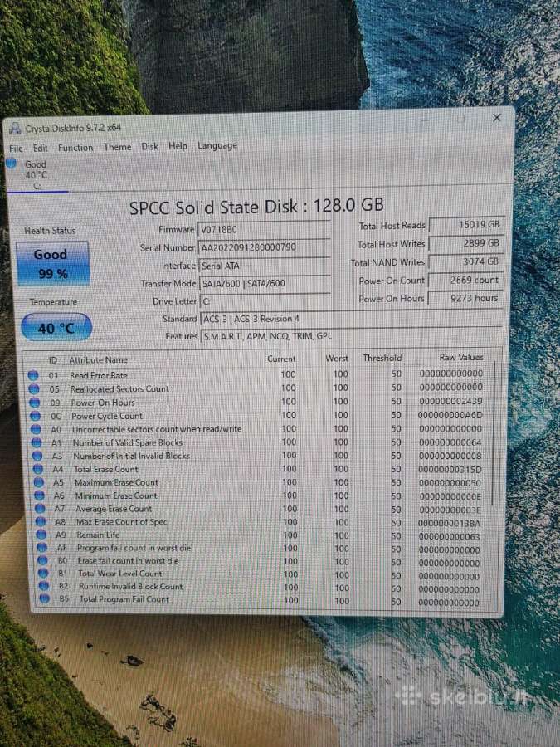Select the Good 40 °C C: drive tab
Screen dimensions: 560x747
(37, 175)
